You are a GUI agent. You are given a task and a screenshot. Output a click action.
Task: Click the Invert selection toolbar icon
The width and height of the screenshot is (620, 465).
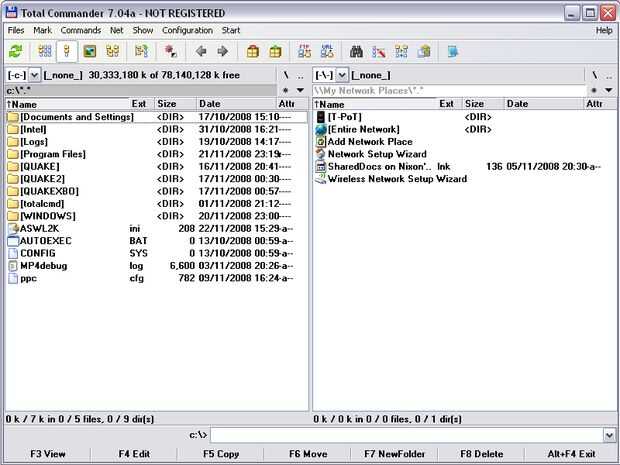[x=141, y=51]
